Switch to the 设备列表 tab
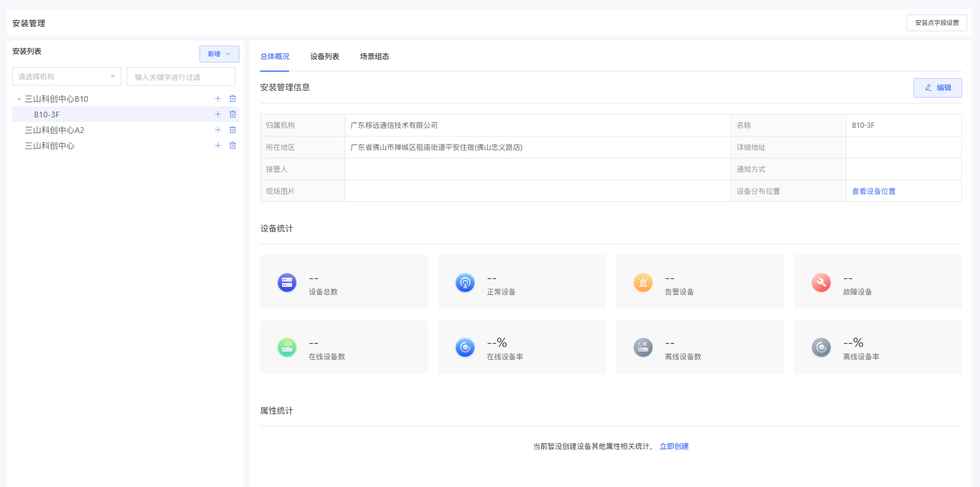The width and height of the screenshot is (980, 487). point(324,57)
